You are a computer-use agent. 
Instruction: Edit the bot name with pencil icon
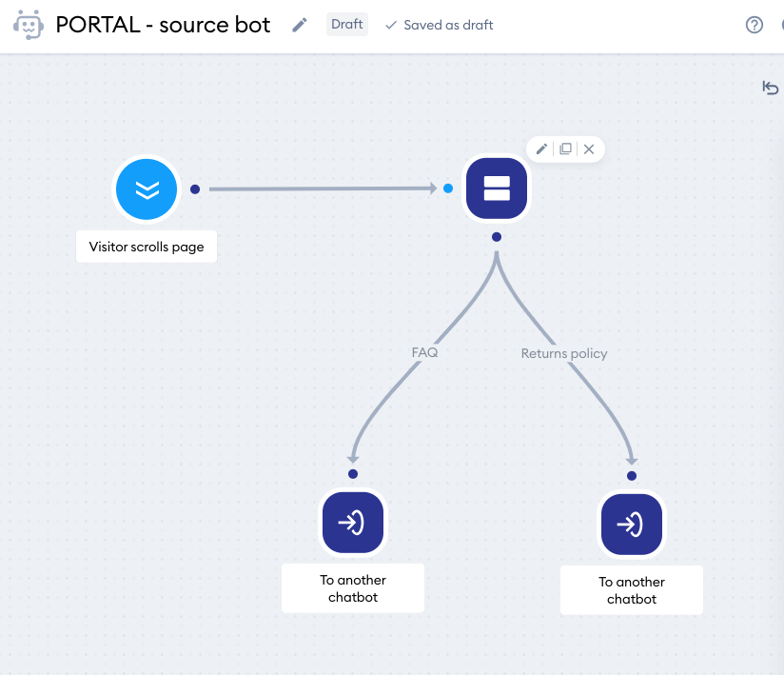(x=300, y=25)
